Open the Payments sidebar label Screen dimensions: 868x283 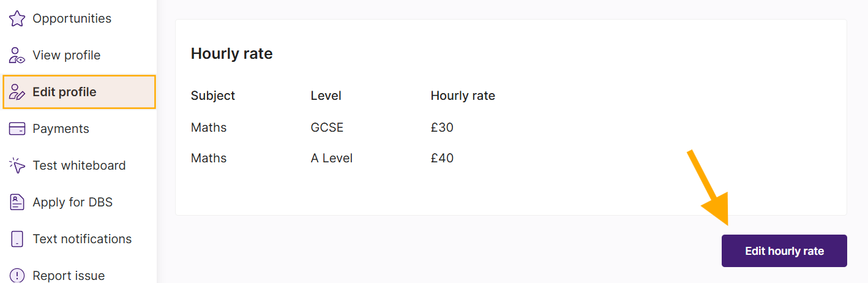(x=61, y=129)
